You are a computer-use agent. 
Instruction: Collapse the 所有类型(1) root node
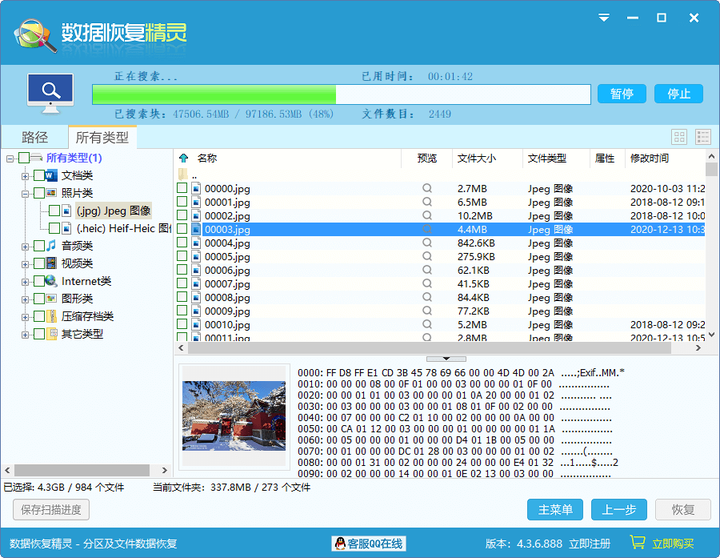click(10, 159)
